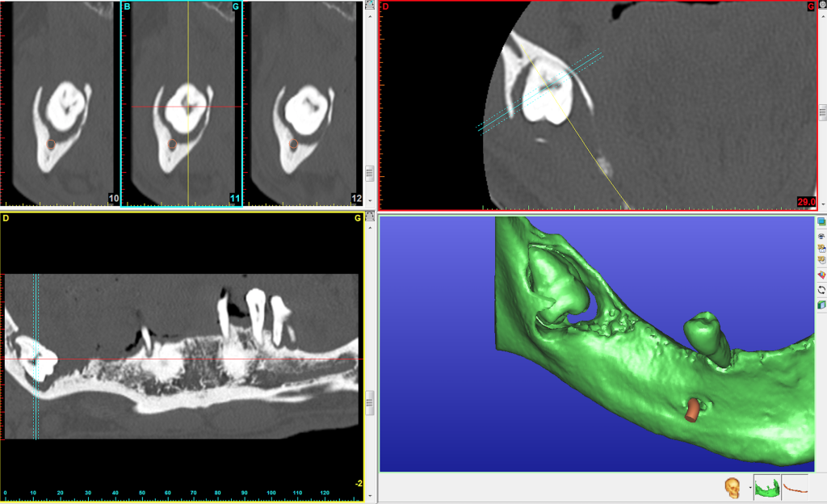827x504 pixels.
Task: Toggle the green mandible model button
Action: (766, 487)
